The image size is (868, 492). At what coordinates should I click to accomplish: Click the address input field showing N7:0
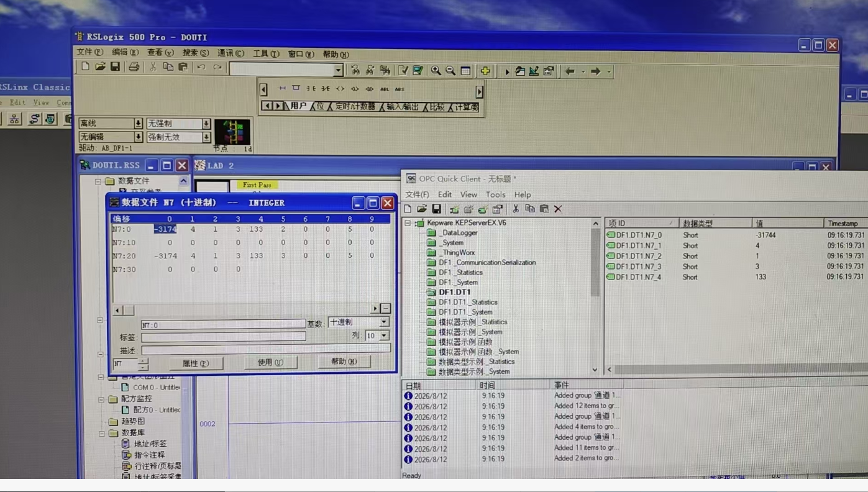223,325
